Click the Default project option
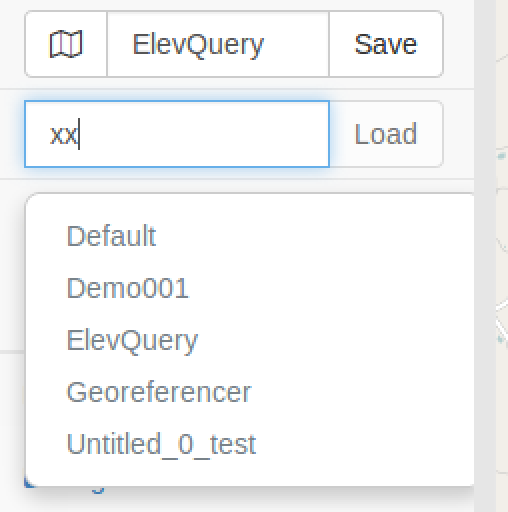508x512 pixels. [x=111, y=236]
